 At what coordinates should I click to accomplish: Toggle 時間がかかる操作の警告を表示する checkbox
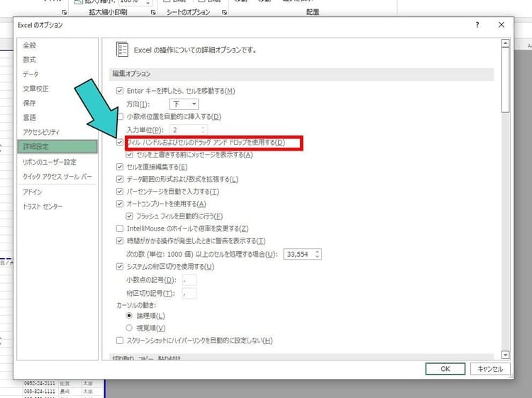click(120, 241)
